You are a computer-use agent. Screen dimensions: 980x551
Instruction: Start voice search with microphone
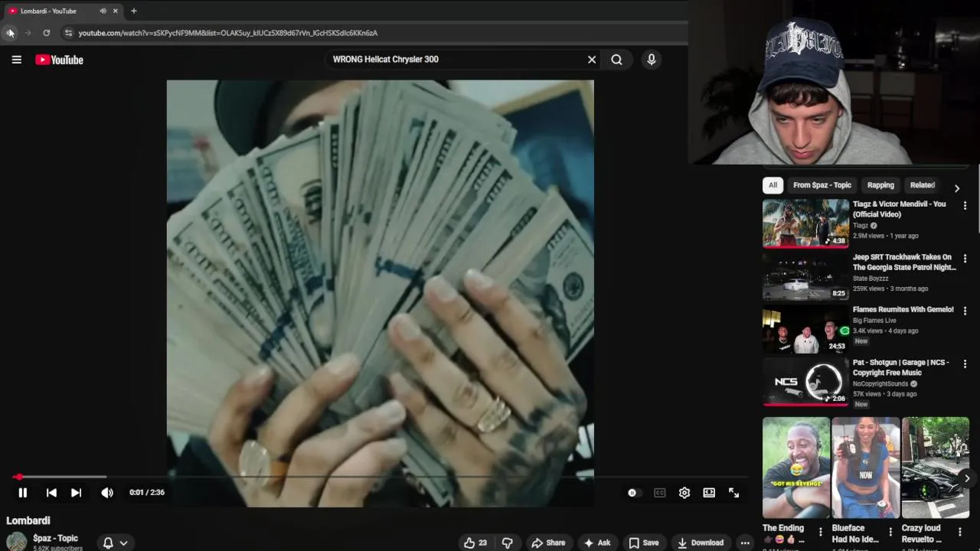tap(652, 60)
